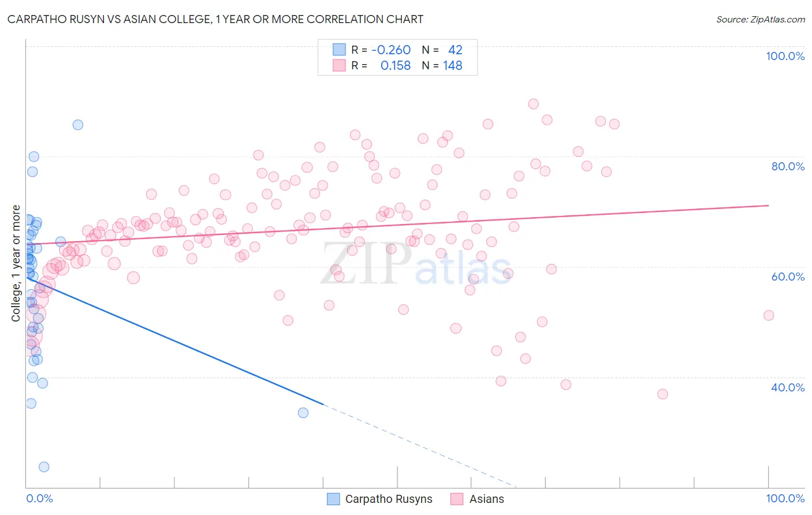Screen dimensions: 812x515
Task: Click the topmost pink data point near 89%
Action: (x=534, y=104)
